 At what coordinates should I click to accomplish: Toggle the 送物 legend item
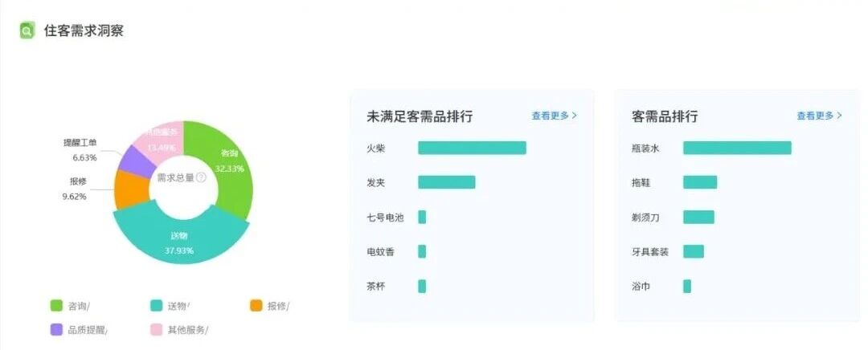pyautogui.click(x=169, y=306)
